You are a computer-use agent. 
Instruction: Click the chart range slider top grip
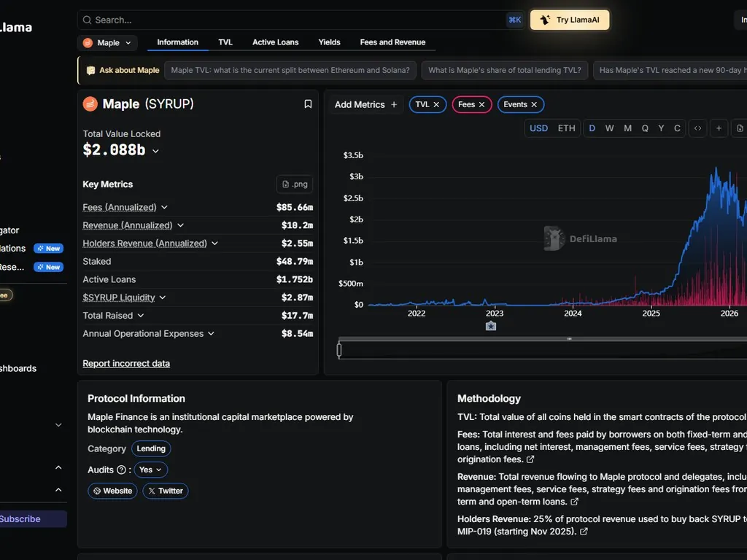click(569, 339)
